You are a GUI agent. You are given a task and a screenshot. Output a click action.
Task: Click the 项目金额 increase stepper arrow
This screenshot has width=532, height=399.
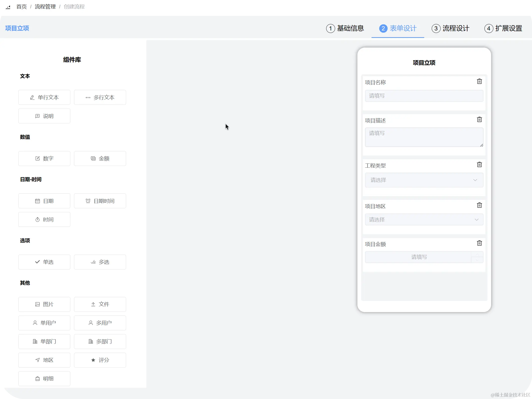477,254
